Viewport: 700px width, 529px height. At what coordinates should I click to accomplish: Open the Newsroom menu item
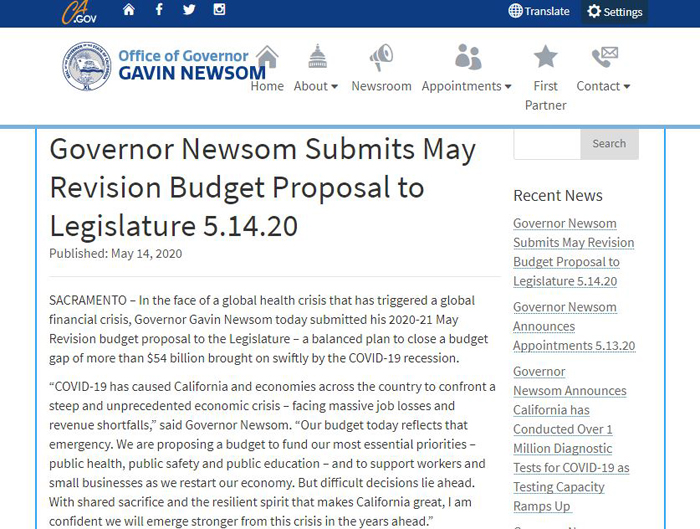point(381,86)
